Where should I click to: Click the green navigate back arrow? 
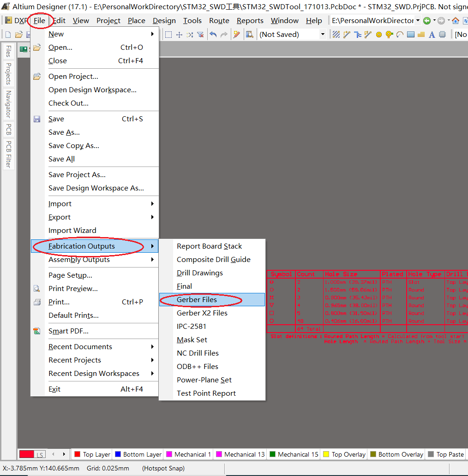(427, 21)
